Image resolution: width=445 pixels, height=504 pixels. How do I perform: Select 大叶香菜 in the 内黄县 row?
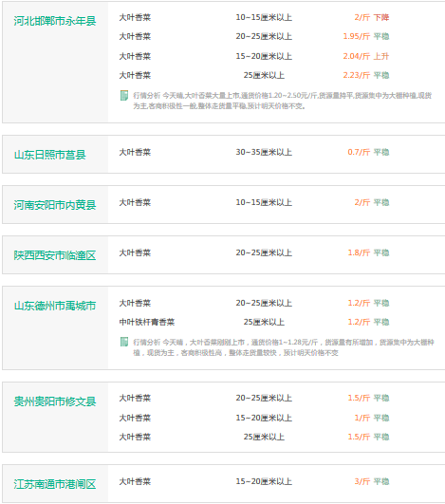click(x=135, y=202)
